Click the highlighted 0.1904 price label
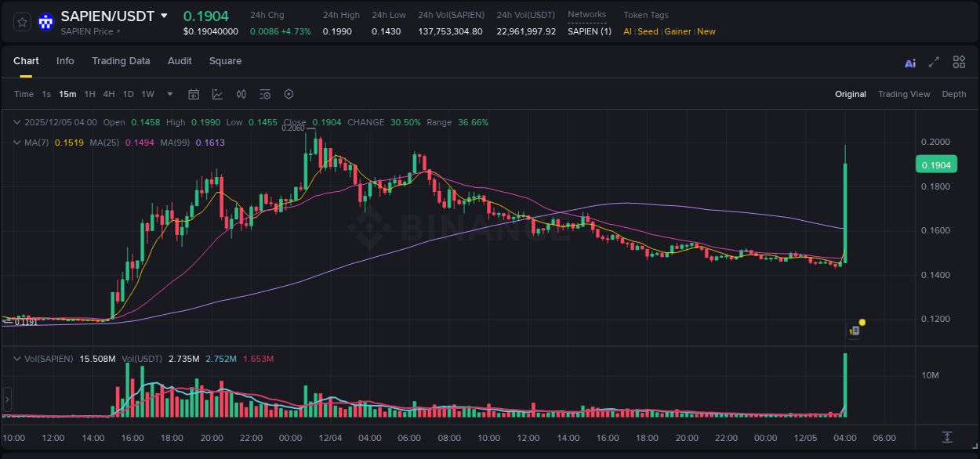The image size is (980, 459). (936, 164)
